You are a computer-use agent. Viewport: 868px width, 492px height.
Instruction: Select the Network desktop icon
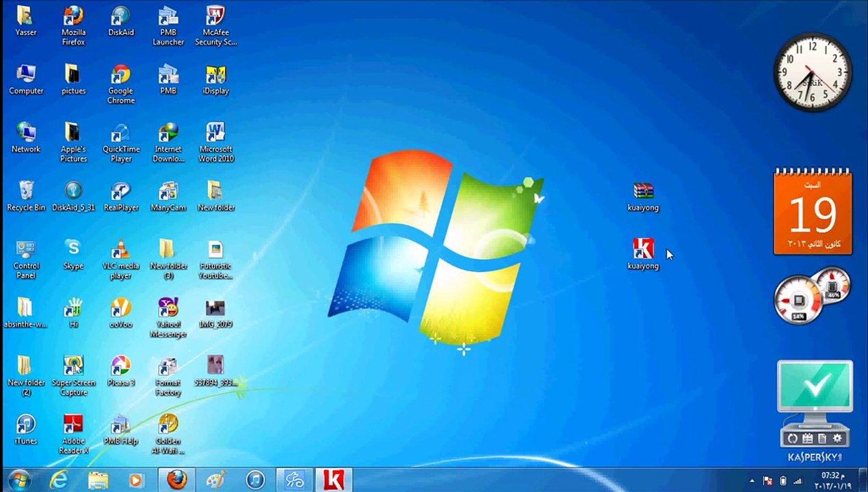(x=26, y=138)
